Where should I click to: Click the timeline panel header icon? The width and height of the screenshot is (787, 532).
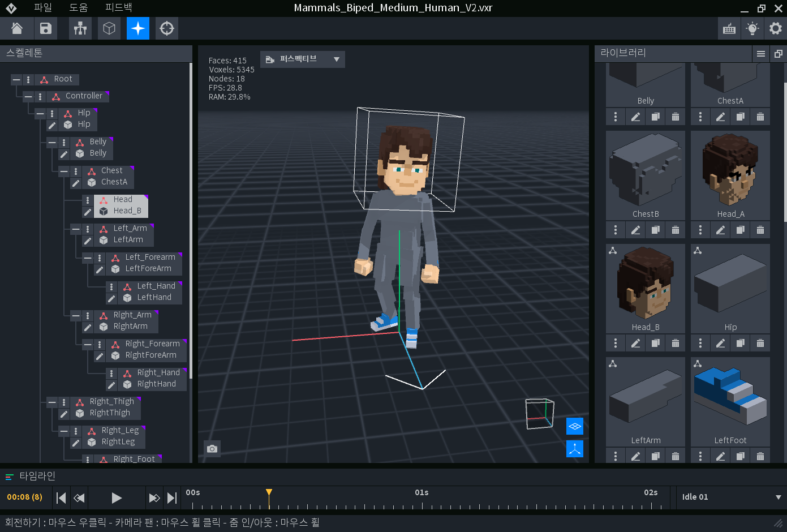pos(9,477)
